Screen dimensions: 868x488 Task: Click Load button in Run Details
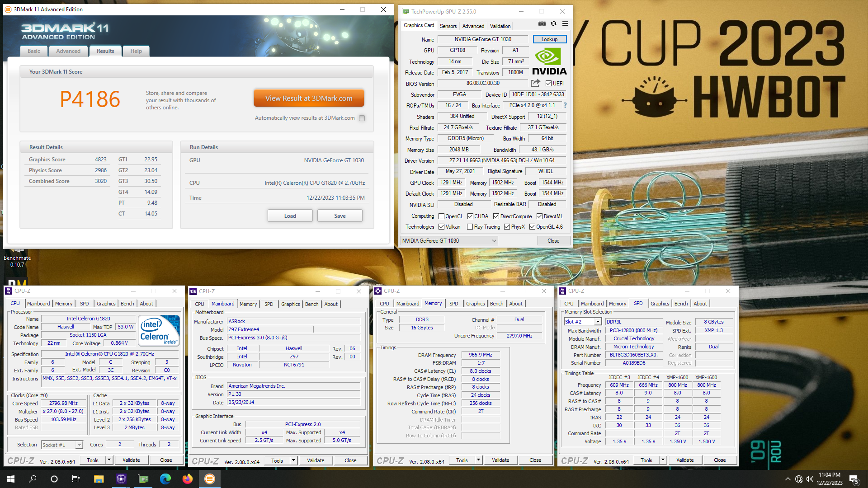(290, 216)
